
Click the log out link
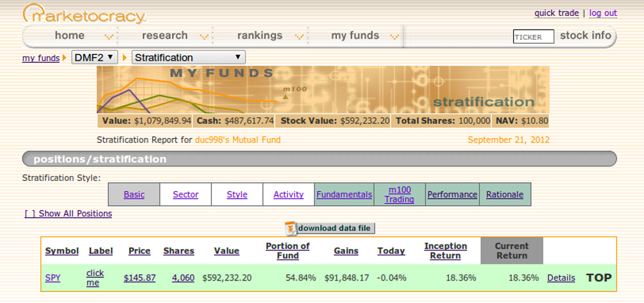[603, 13]
